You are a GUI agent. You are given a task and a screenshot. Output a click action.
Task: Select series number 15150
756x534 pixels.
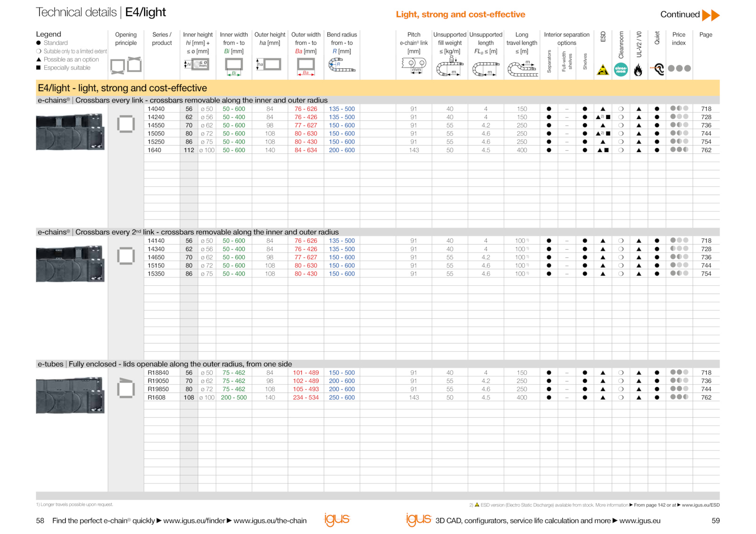[x=156, y=266]
